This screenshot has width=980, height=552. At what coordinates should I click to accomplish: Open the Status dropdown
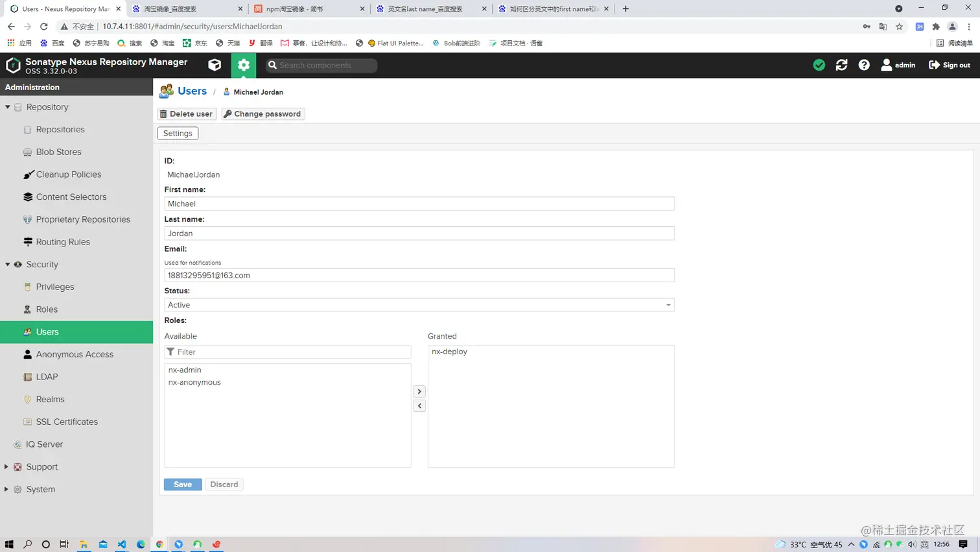click(x=419, y=305)
